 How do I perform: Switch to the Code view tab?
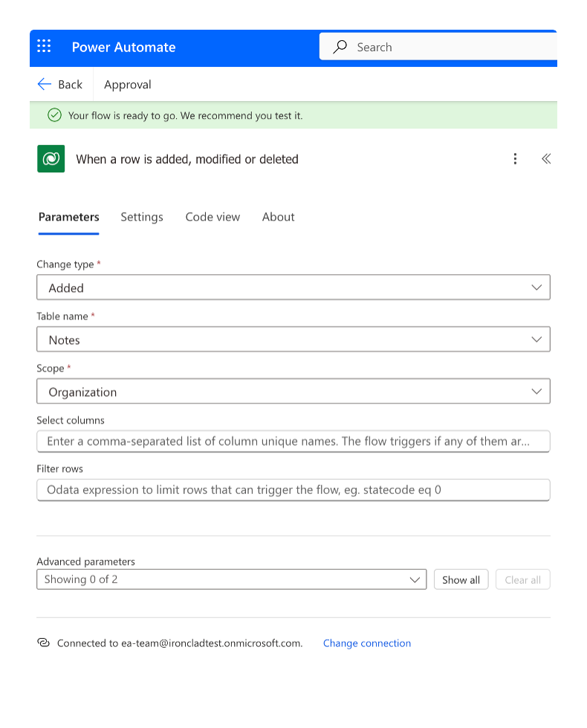pos(213,217)
